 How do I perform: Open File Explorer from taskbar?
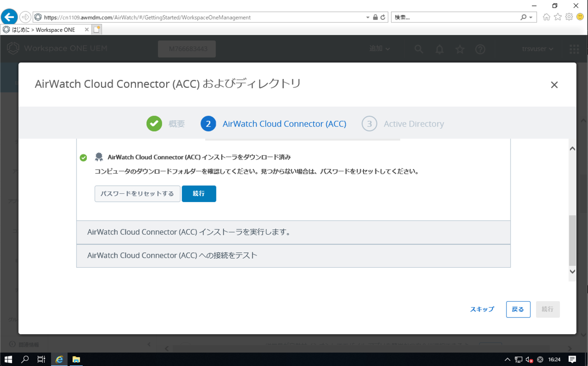(76, 359)
